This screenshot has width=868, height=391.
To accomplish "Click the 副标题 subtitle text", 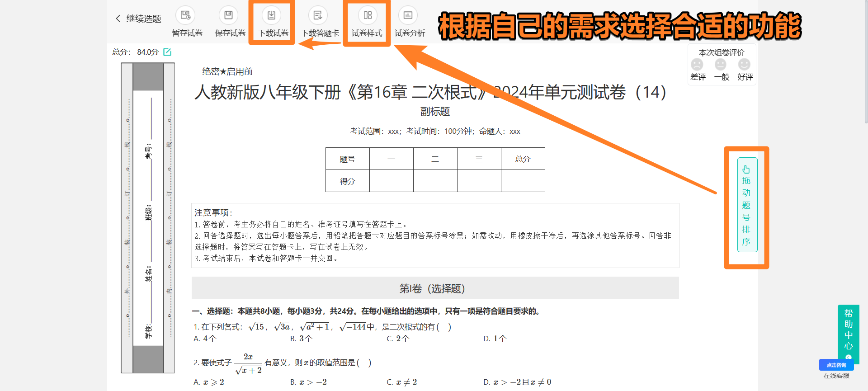I will pyautogui.click(x=435, y=112).
